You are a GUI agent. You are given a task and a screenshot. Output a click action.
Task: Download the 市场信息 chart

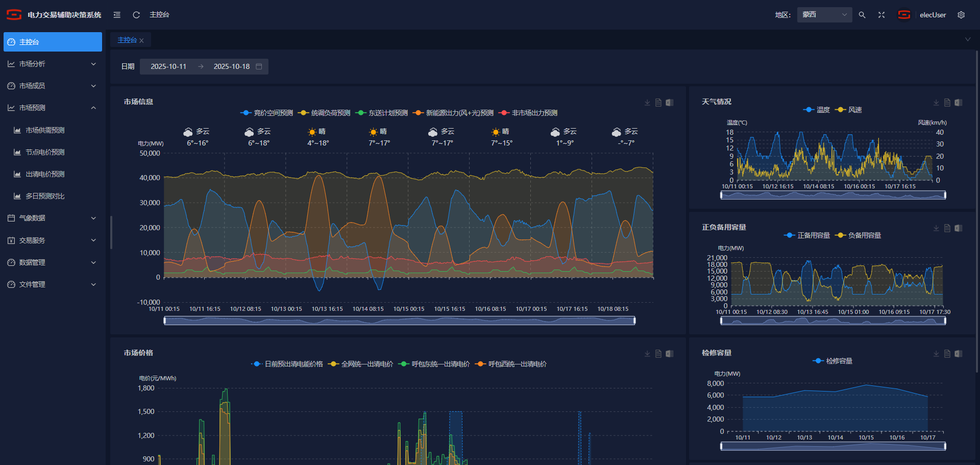point(647,103)
